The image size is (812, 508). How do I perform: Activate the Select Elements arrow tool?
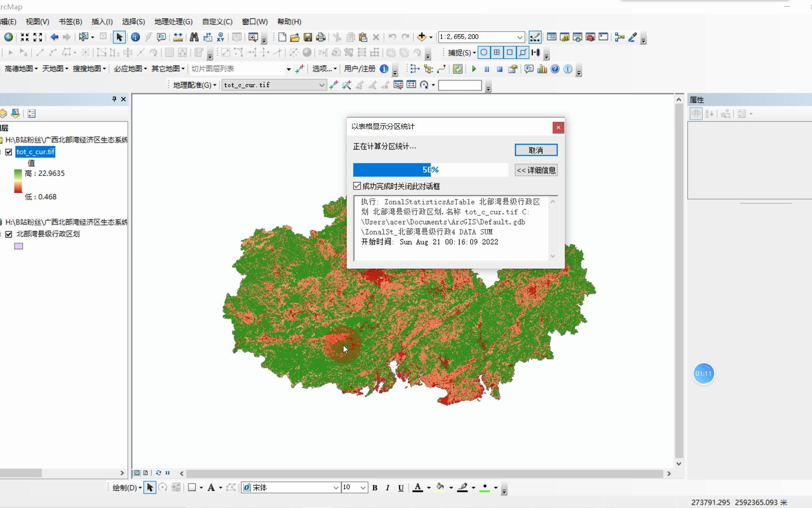[x=119, y=37]
